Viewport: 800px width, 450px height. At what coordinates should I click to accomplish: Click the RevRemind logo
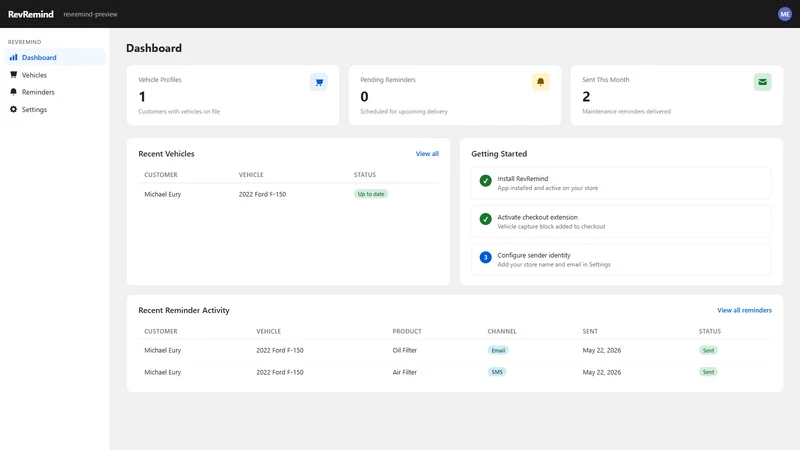31,14
